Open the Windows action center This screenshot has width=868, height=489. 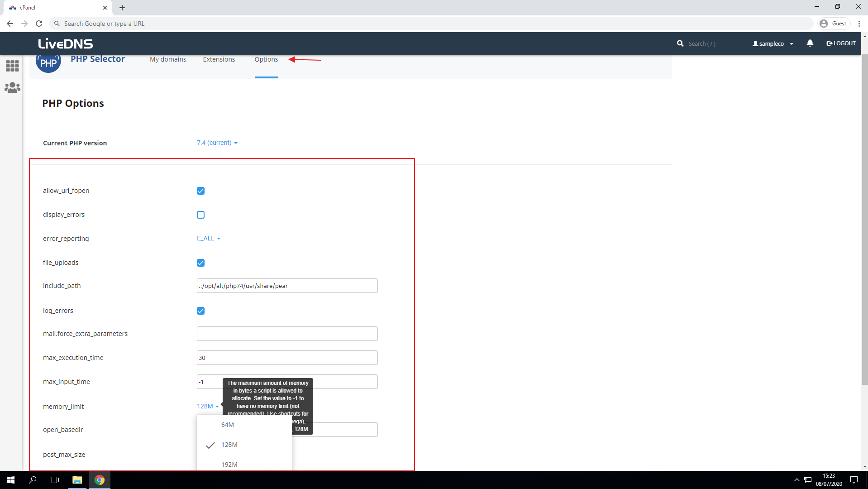coord(854,480)
